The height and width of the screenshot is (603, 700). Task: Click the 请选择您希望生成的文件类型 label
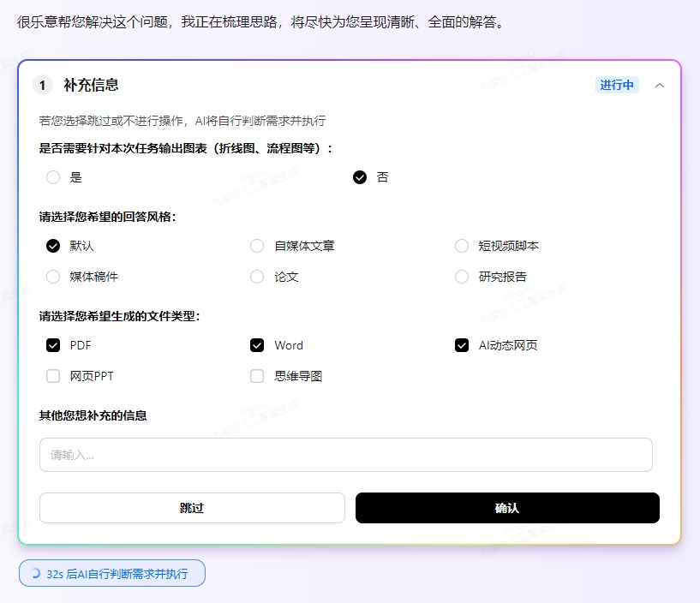click(119, 316)
